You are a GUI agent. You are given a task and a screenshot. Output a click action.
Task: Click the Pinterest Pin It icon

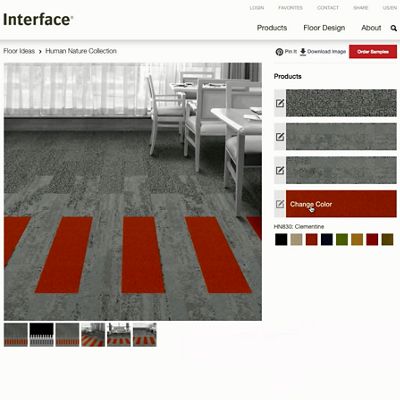(x=279, y=52)
